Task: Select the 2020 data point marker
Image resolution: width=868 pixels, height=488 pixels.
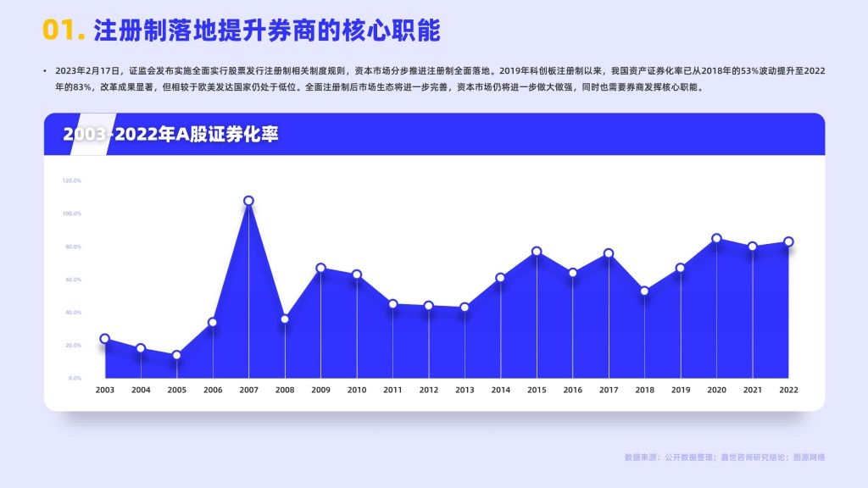Action: point(716,238)
